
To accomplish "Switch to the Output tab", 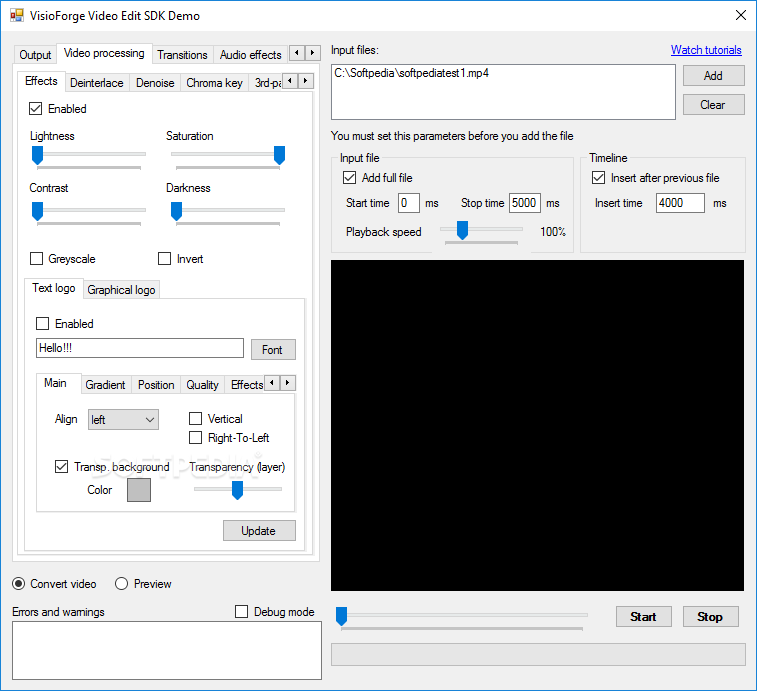I will click(35, 55).
